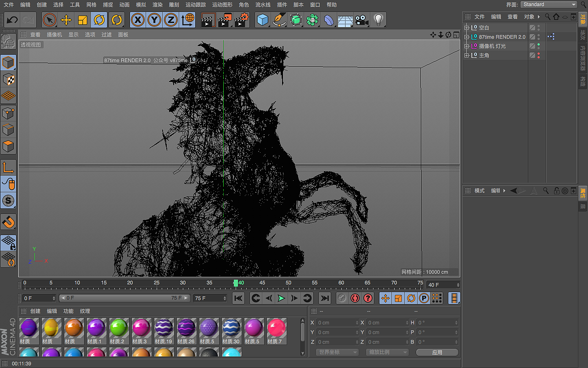The image size is (588, 368).
Task: Select the green 材质.2 material swatch
Action: pos(119,328)
